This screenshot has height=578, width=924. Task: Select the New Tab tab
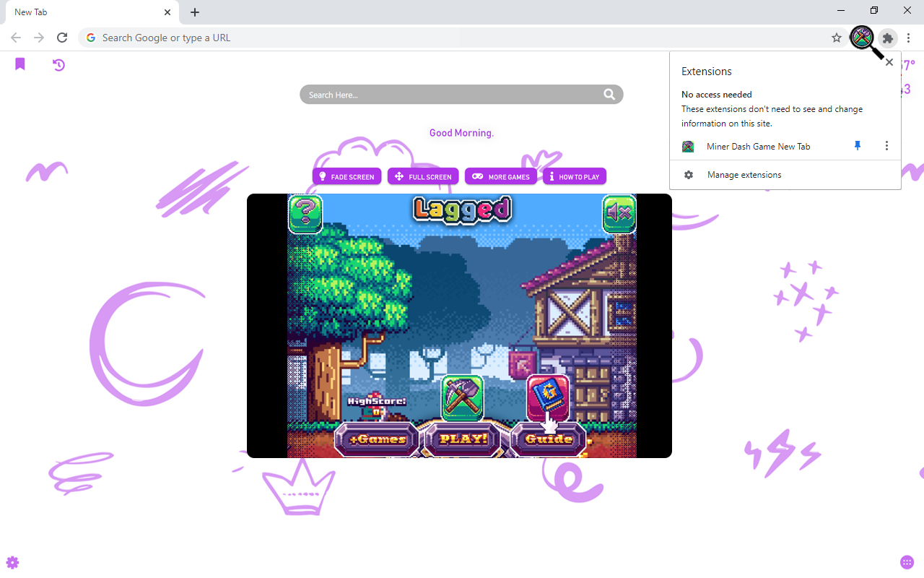(91, 12)
